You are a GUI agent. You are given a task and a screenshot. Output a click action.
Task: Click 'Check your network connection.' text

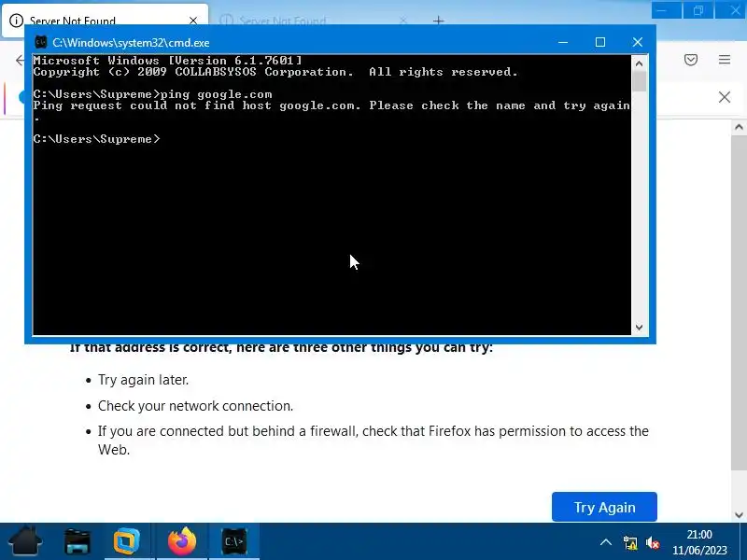pyautogui.click(x=196, y=406)
